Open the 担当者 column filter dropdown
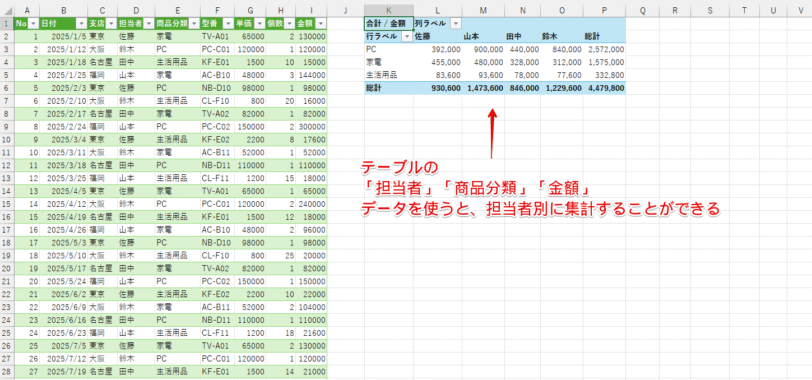Image resolution: width=812 pixels, height=380 pixels. click(x=149, y=23)
